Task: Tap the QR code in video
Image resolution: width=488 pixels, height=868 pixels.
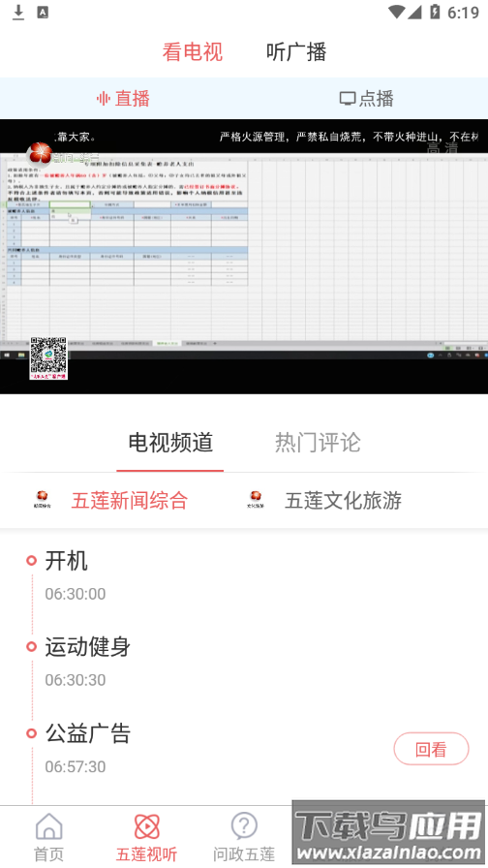Action: (x=48, y=358)
